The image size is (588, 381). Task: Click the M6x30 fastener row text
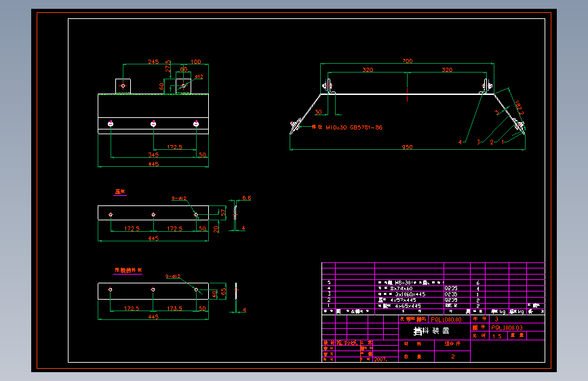point(411,283)
